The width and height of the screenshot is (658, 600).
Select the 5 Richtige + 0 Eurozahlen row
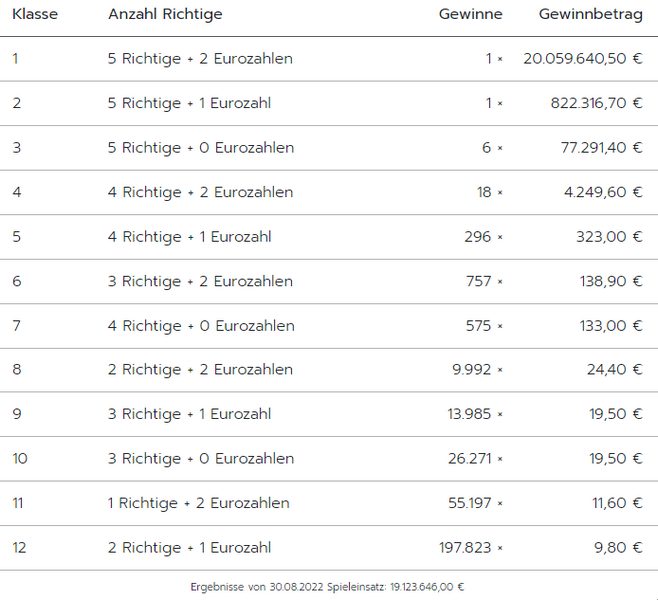tap(200, 148)
